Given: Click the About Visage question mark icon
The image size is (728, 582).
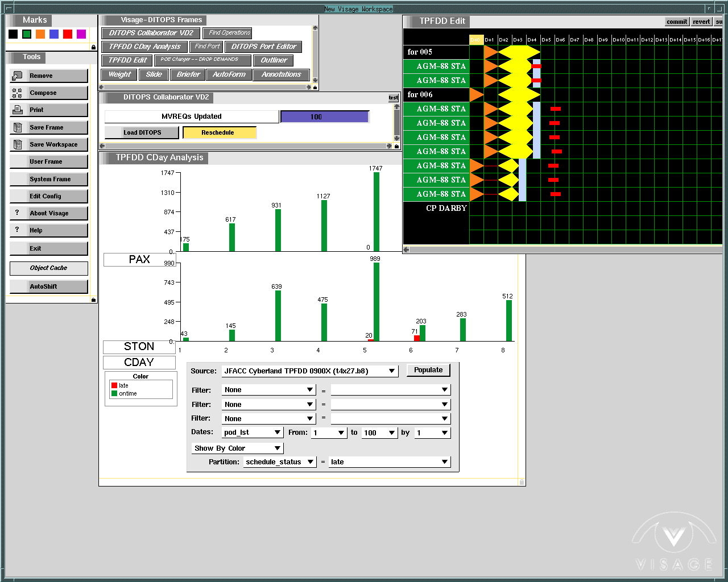Looking at the screenshot, I should [x=17, y=213].
